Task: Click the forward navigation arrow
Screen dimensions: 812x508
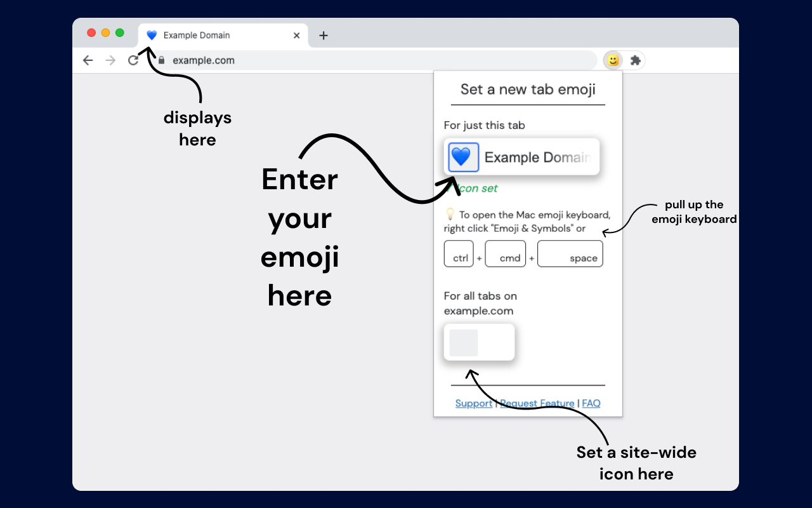Action: point(110,60)
